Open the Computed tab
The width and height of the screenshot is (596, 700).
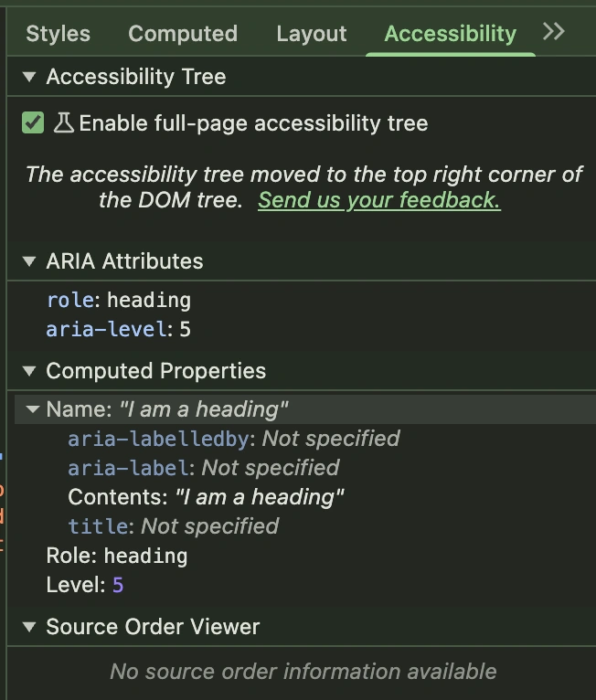coord(183,34)
